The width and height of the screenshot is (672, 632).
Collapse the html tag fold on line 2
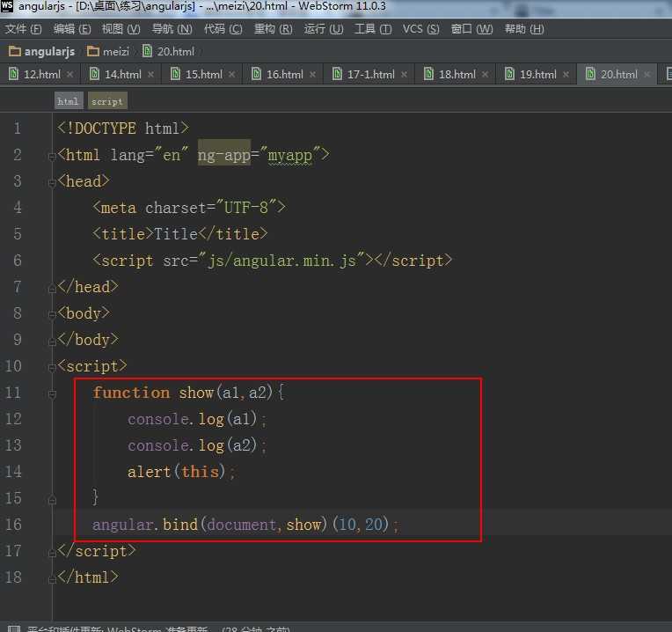[52, 157]
